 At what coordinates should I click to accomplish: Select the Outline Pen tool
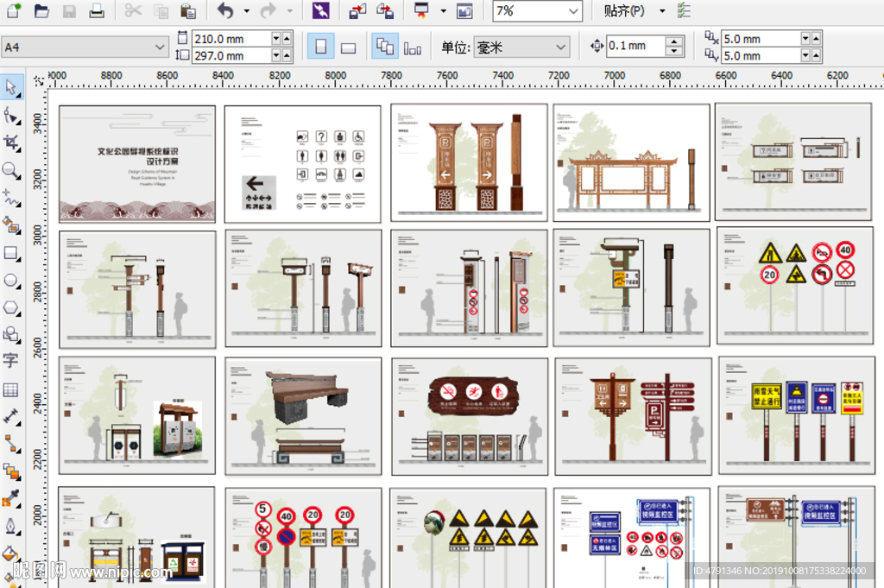11,526
